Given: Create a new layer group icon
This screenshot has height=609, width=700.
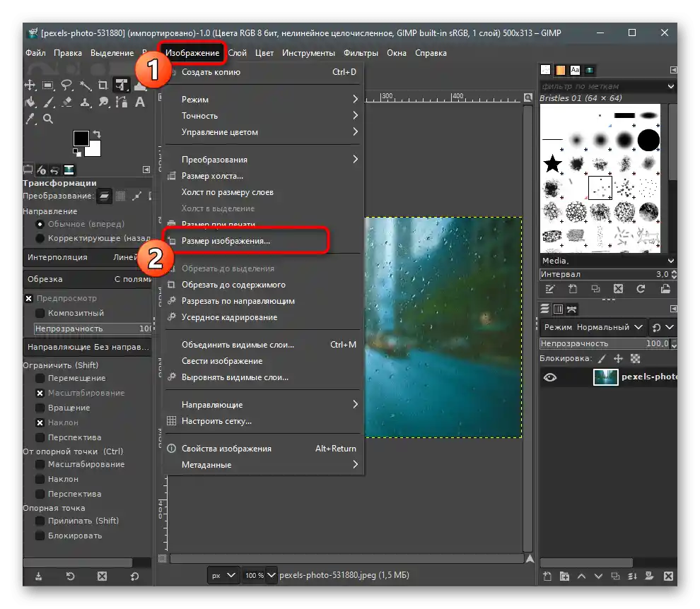Looking at the screenshot, I should click(x=564, y=576).
